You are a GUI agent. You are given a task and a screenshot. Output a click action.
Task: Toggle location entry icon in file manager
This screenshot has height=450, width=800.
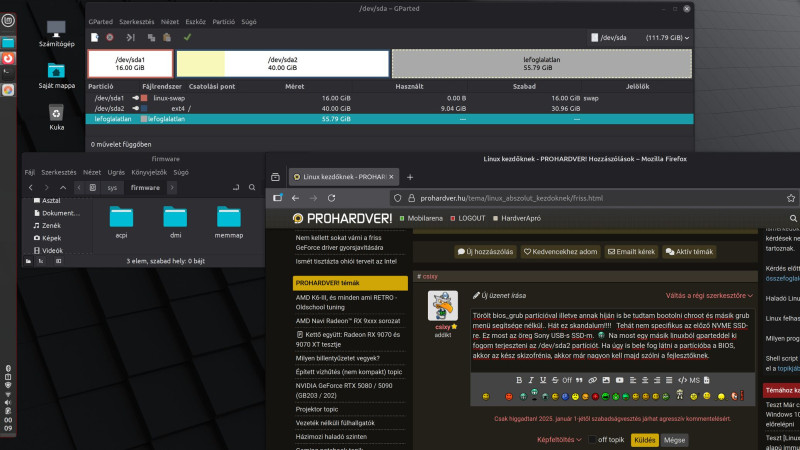pos(236,188)
